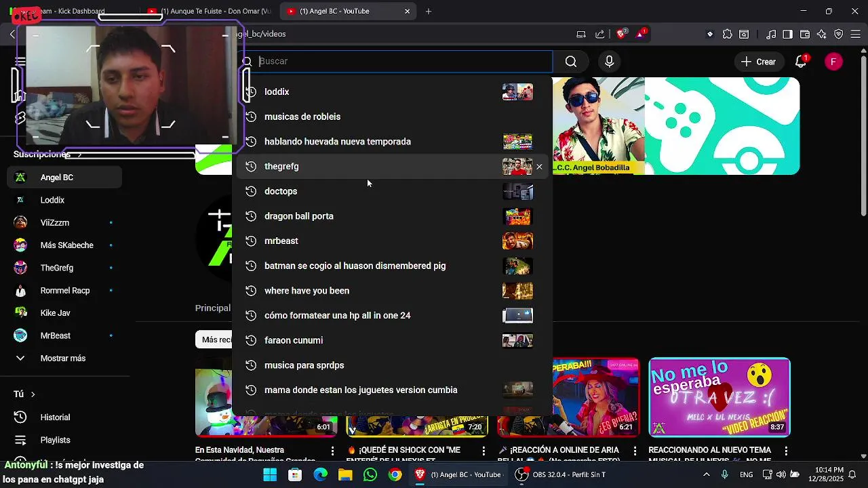Expand Mostrar más in subscriptions list
The height and width of the screenshot is (488, 868).
pyautogui.click(x=63, y=359)
